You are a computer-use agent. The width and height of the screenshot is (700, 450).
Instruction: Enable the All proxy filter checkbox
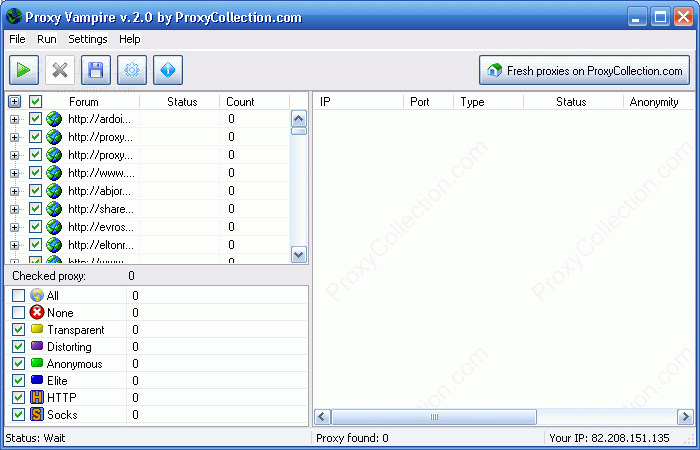[x=18, y=296]
